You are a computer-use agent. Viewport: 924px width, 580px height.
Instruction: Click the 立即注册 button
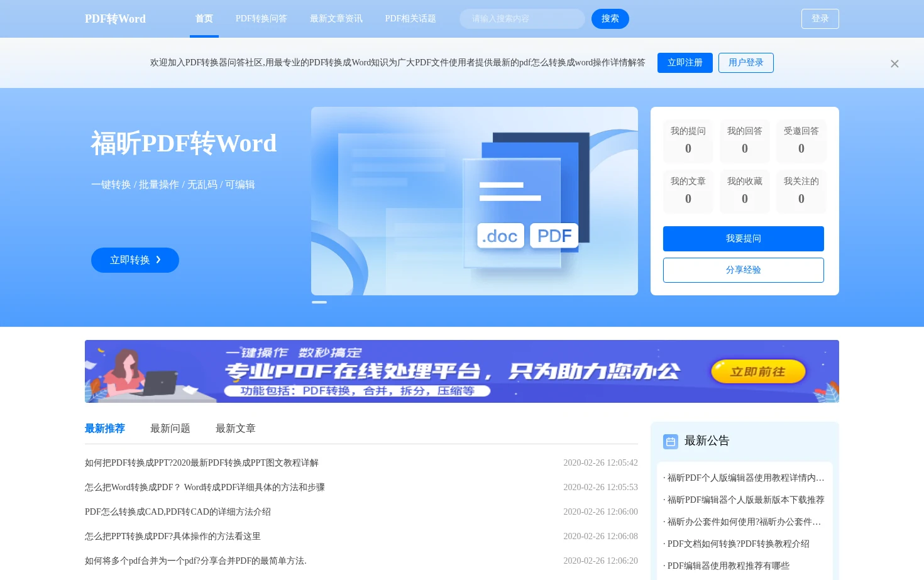(685, 63)
